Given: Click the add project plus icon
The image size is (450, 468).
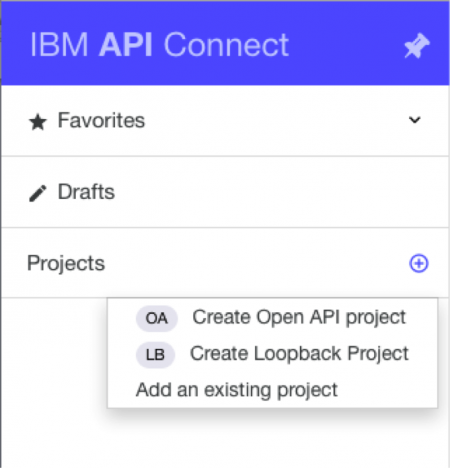Looking at the screenshot, I should tap(419, 264).
